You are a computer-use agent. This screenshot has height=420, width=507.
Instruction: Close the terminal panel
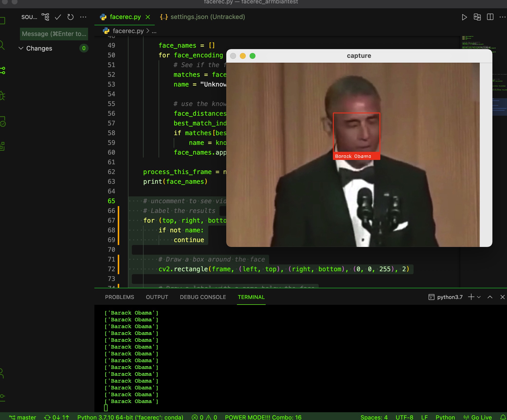click(503, 297)
